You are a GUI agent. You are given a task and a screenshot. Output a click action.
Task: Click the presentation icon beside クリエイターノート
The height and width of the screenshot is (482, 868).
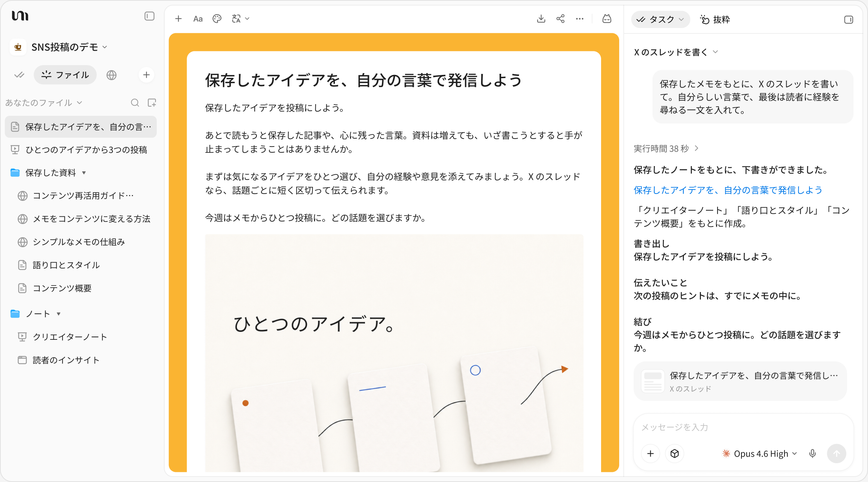click(x=22, y=337)
